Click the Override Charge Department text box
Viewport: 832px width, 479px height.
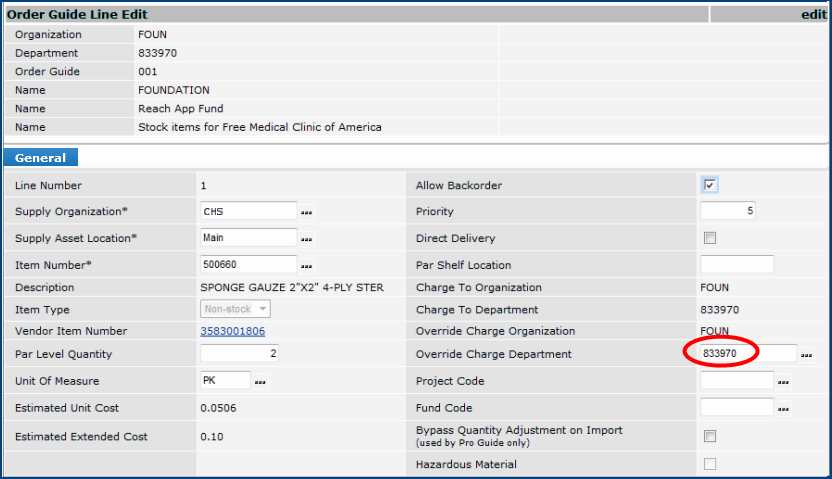point(748,354)
